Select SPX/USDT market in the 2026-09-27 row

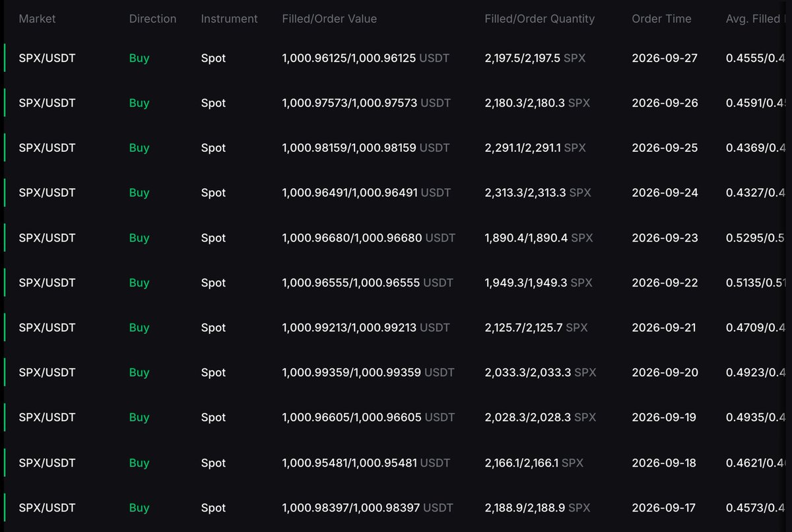[x=47, y=58]
